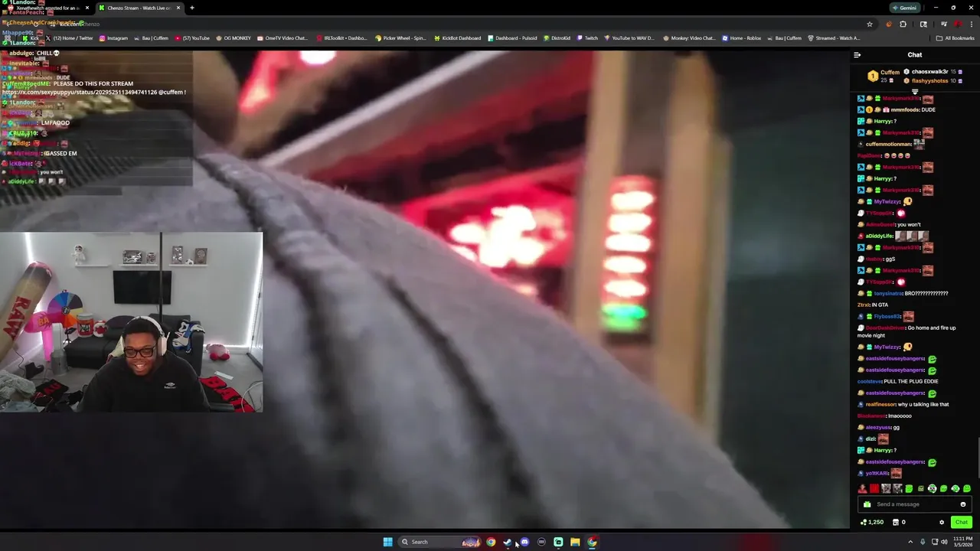
Task: Open the Windows Start menu
Action: (x=387, y=542)
